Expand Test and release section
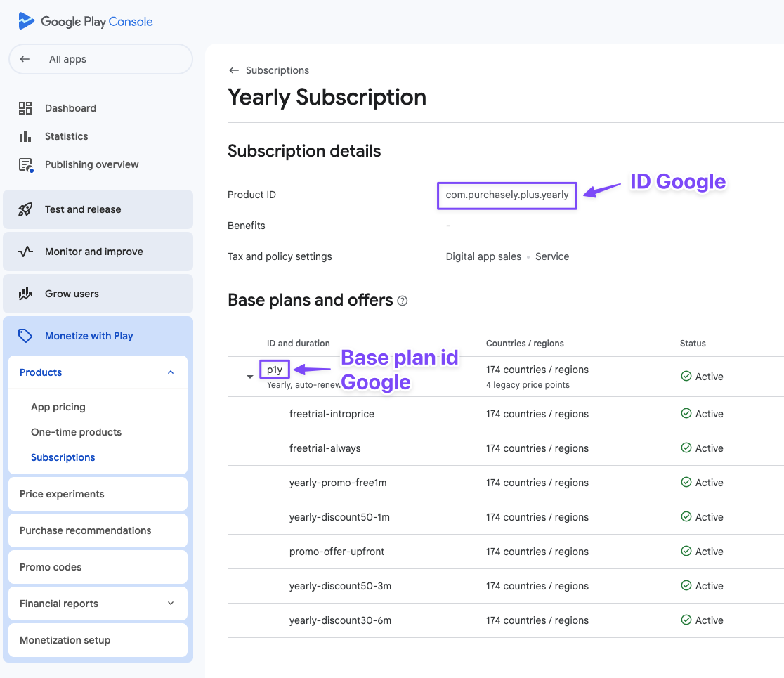 point(98,209)
